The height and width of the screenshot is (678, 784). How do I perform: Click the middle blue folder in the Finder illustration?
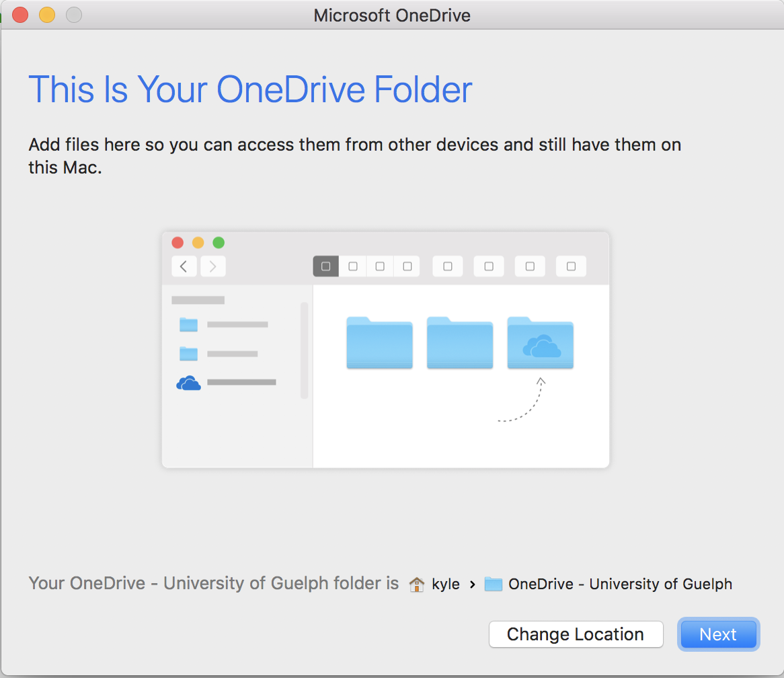459,343
